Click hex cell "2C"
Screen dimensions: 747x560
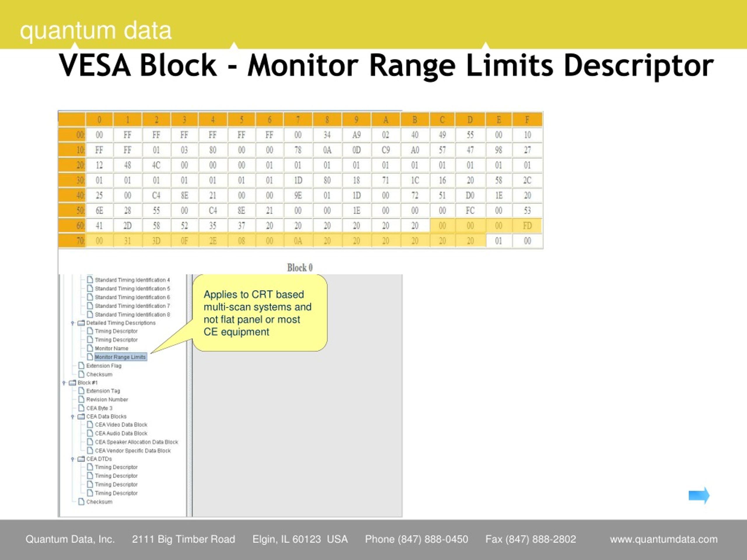pyautogui.click(x=528, y=180)
